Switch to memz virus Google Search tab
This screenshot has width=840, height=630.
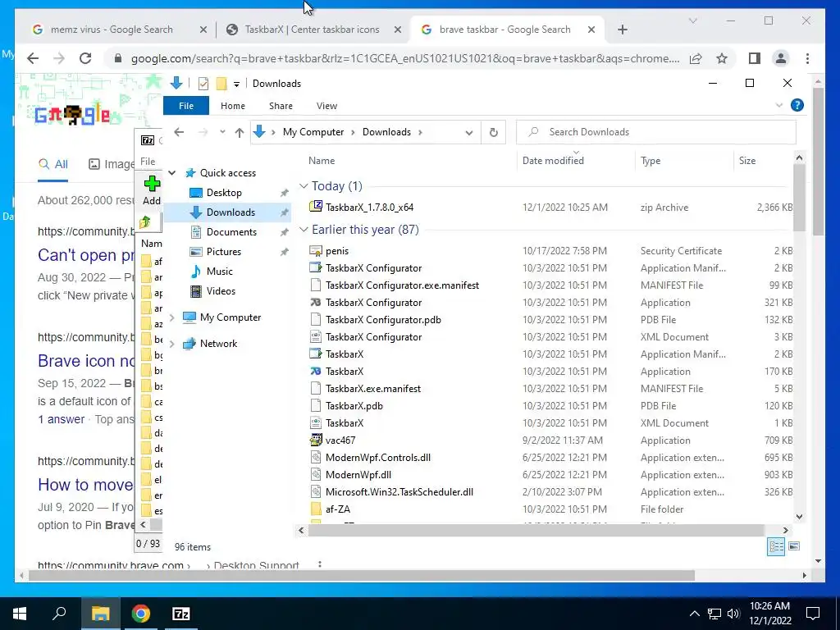coord(112,30)
